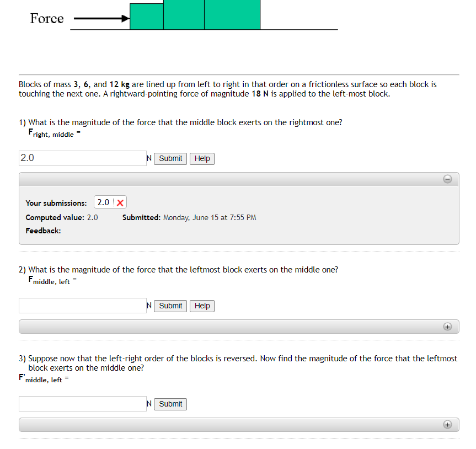
Task: Click Submit for question 3
Action: click(x=170, y=404)
